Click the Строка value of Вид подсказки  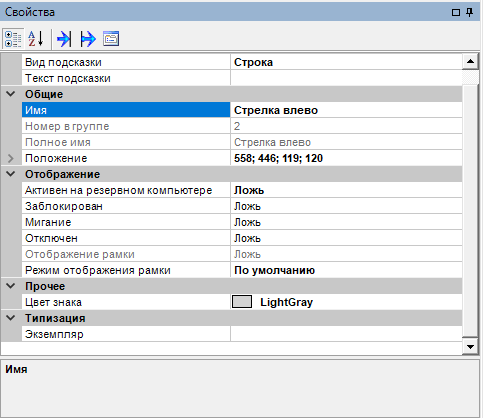pos(253,62)
